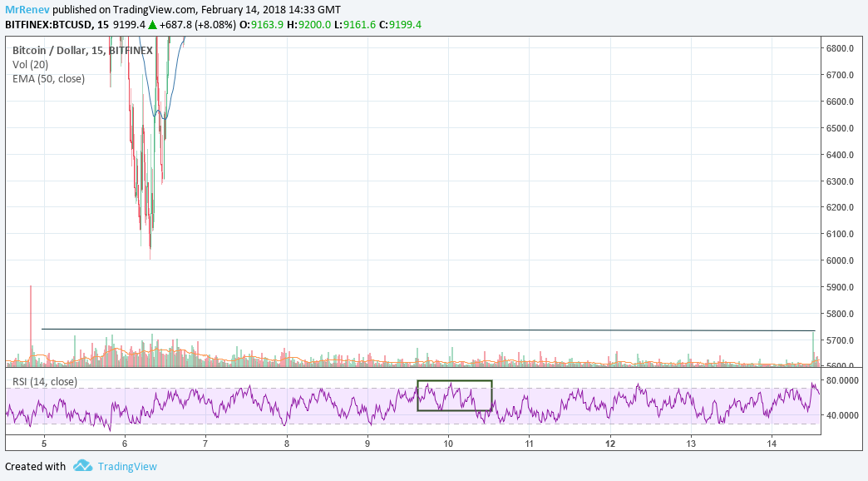Click the 80.0000 RSI axis label
The width and height of the screenshot is (868, 481).
(842, 380)
